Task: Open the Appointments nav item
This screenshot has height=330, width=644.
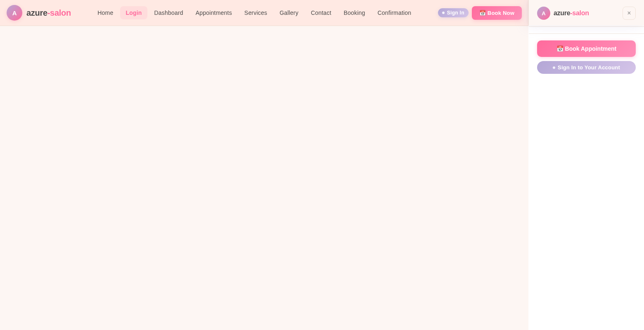Action: click(214, 13)
